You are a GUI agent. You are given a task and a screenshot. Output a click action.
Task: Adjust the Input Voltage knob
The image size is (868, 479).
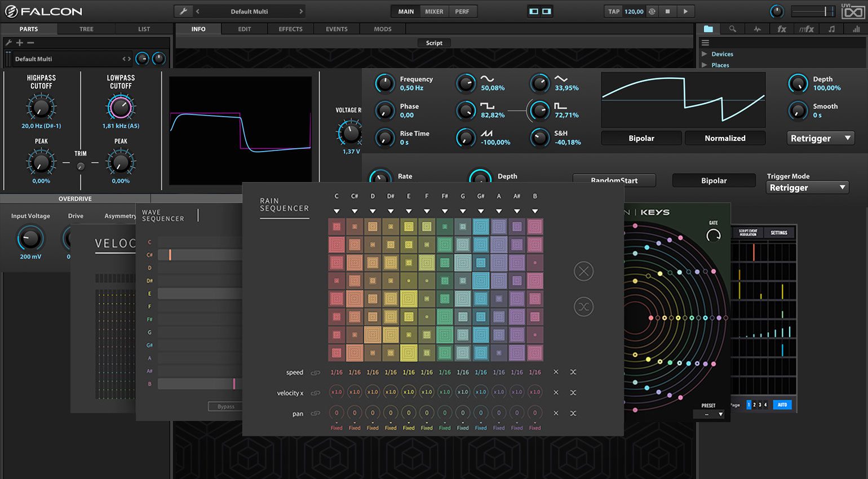30,238
